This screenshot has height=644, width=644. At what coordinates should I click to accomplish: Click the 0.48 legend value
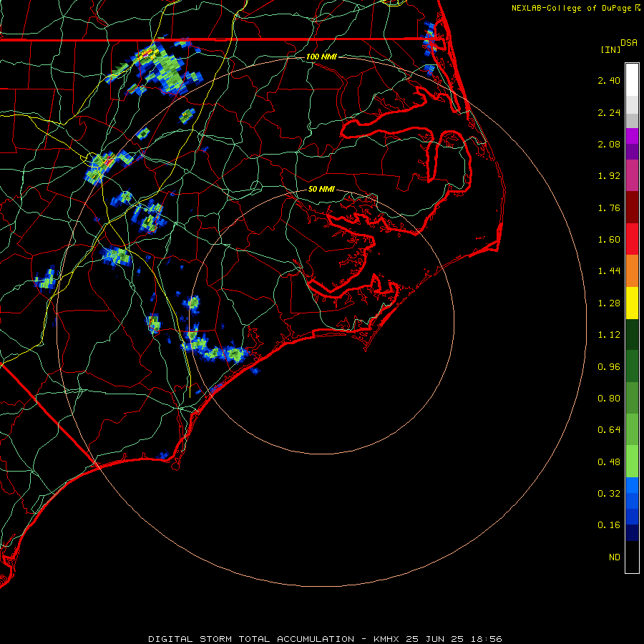pyautogui.click(x=609, y=462)
